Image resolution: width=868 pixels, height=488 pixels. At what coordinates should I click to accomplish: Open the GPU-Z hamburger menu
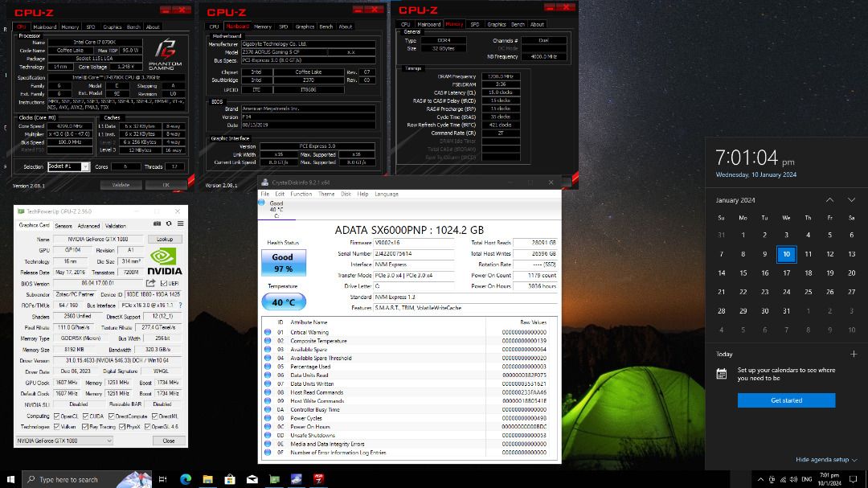click(181, 223)
